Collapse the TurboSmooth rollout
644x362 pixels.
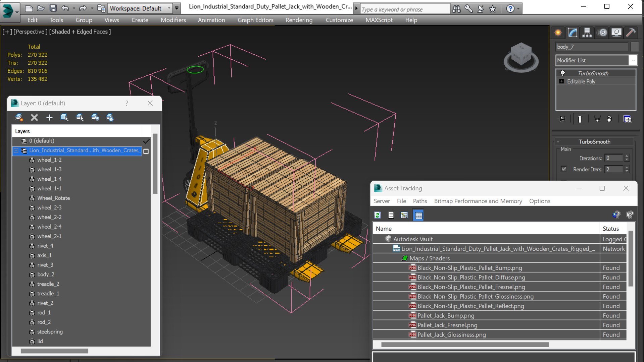click(x=558, y=142)
